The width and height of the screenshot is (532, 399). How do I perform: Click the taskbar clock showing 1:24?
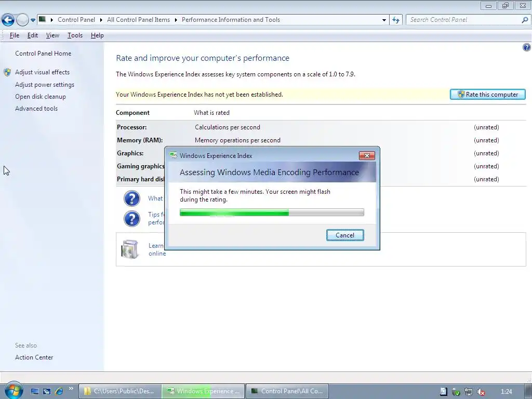coord(506,392)
